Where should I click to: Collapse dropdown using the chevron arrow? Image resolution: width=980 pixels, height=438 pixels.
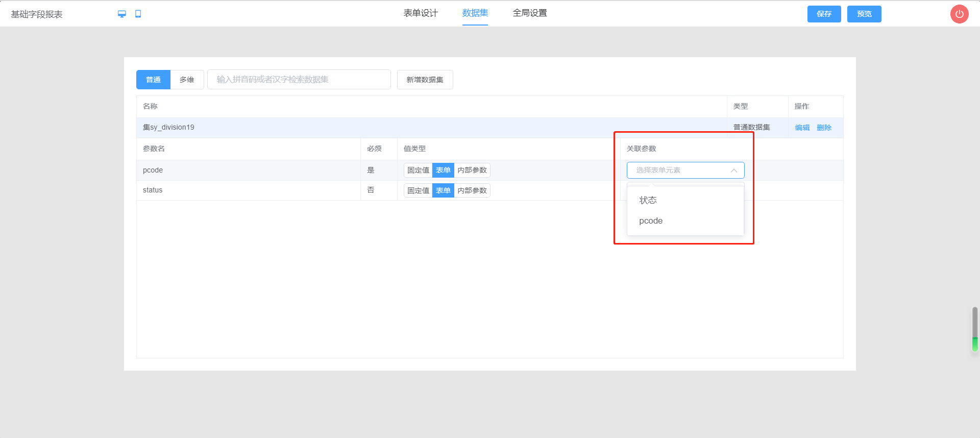[733, 171]
